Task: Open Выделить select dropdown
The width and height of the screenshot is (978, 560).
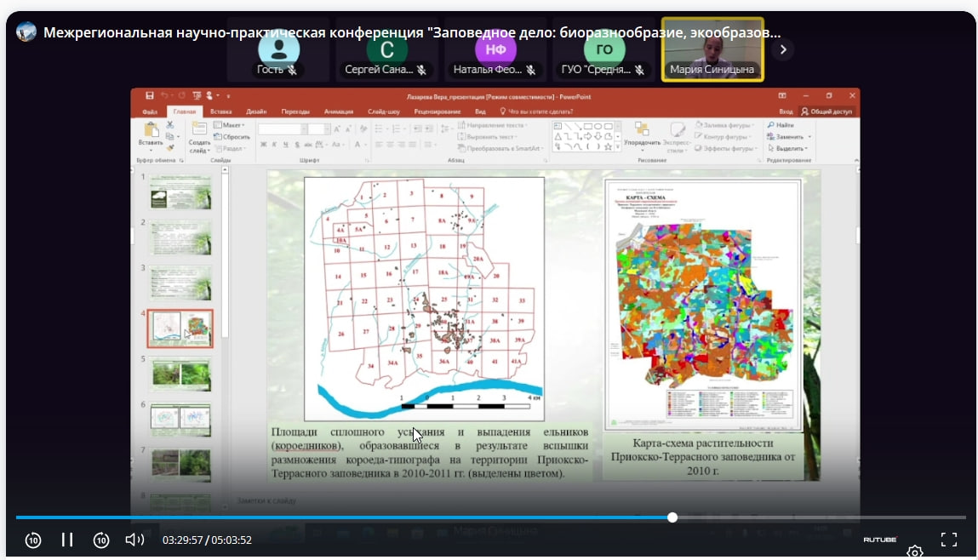Action: 788,148
